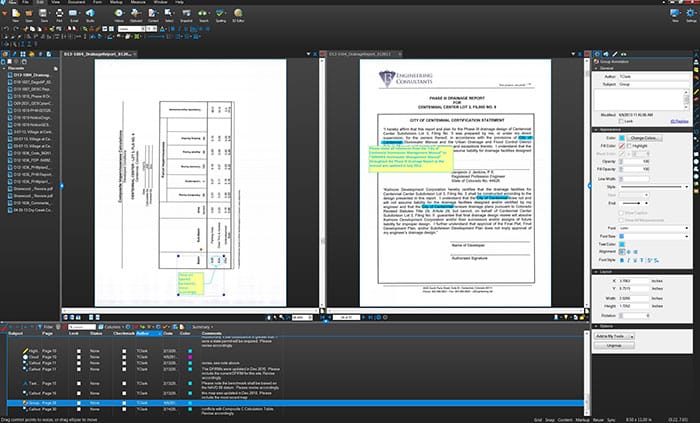Open the File menu
The width and height of the screenshot is (700, 423).
[x=26, y=2]
